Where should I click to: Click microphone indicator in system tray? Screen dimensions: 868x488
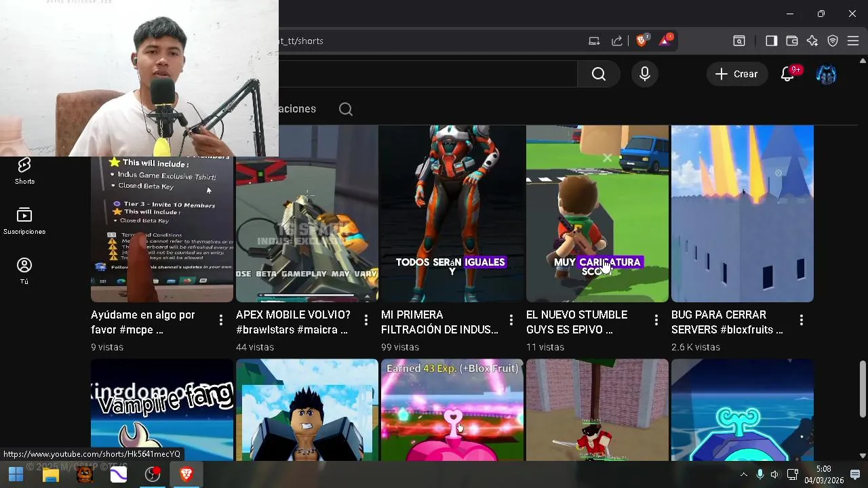click(x=759, y=474)
